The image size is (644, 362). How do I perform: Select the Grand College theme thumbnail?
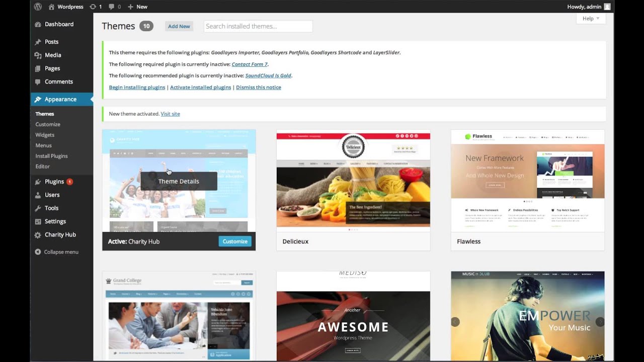(179, 316)
